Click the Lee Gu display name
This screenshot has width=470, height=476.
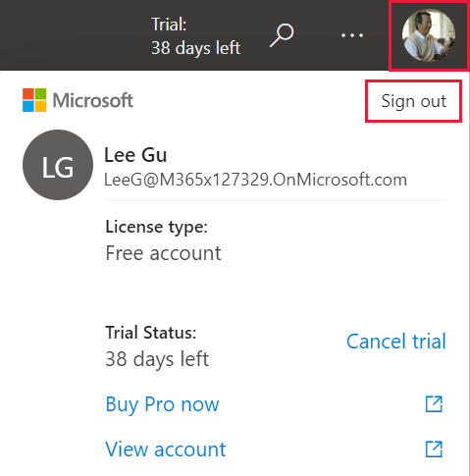[135, 155]
